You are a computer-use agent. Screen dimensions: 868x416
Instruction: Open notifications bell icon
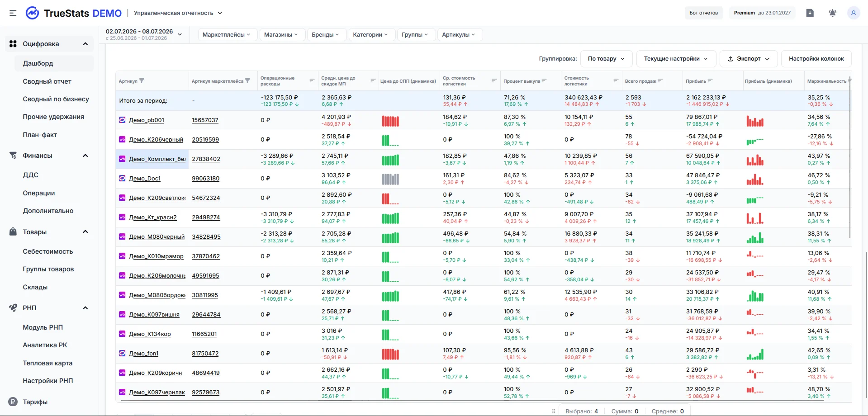(832, 13)
